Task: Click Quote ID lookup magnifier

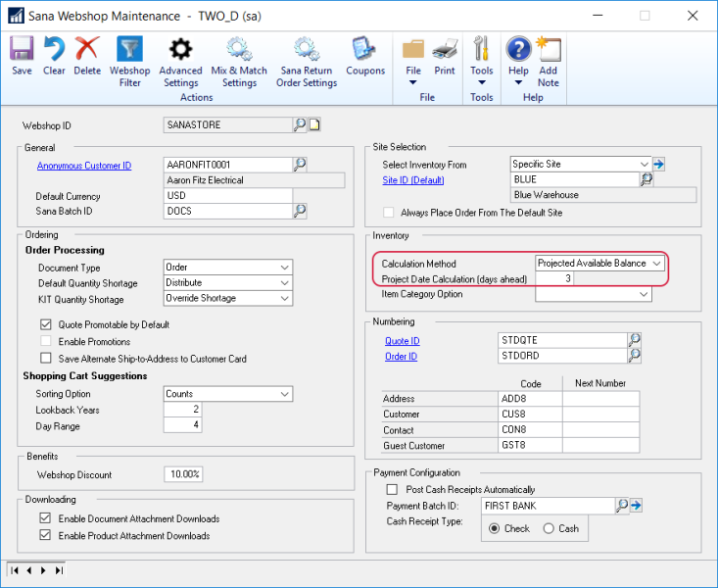Action: 634,340
